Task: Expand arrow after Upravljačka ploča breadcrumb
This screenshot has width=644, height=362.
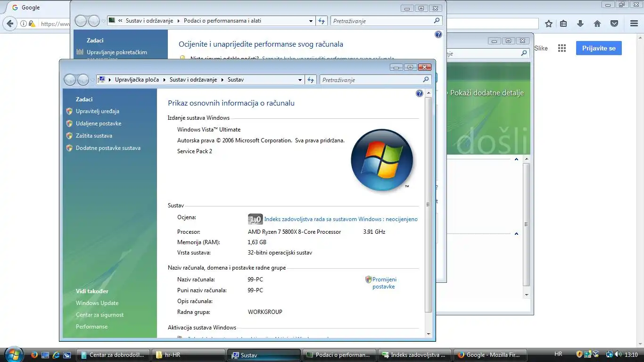Action: pyautogui.click(x=165, y=80)
